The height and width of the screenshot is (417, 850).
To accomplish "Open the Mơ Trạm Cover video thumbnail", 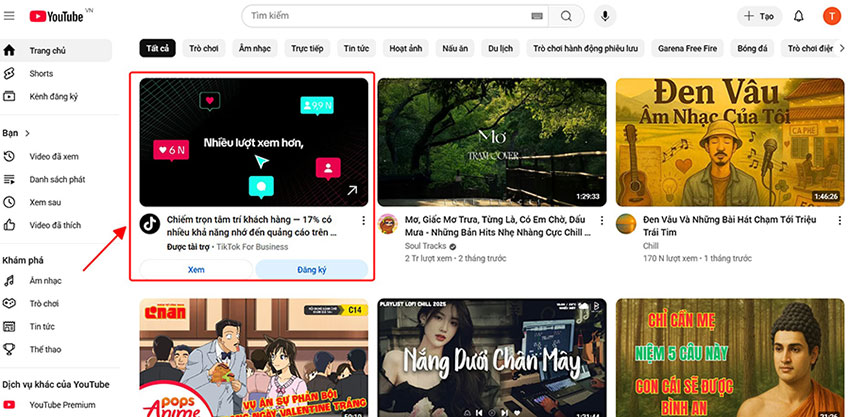I will pyautogui.click(x=492, y=142).
